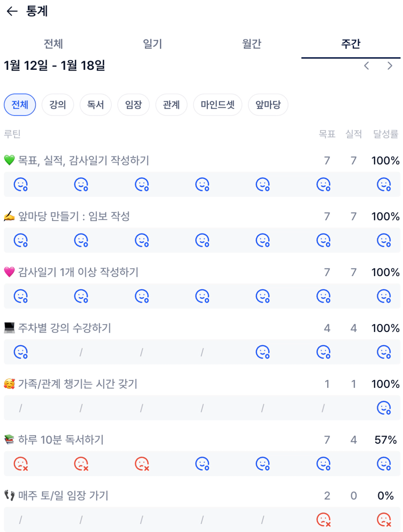Choose the 마인드셋 filter chip

(218, 105)
